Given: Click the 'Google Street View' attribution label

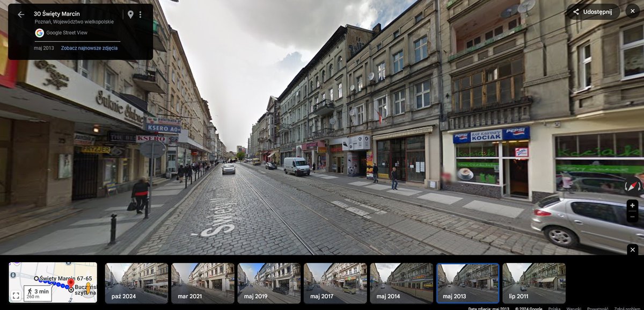Looking at the screenshot, I should click(67, 33).
